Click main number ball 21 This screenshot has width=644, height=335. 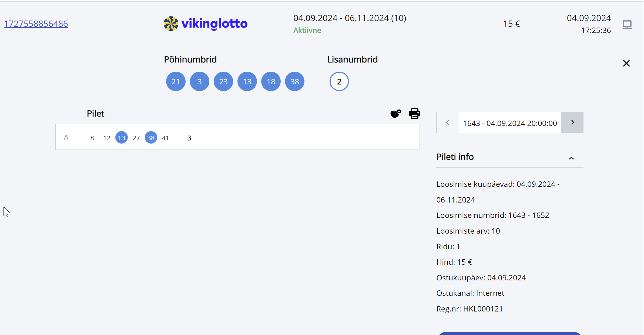click(176, 81)
